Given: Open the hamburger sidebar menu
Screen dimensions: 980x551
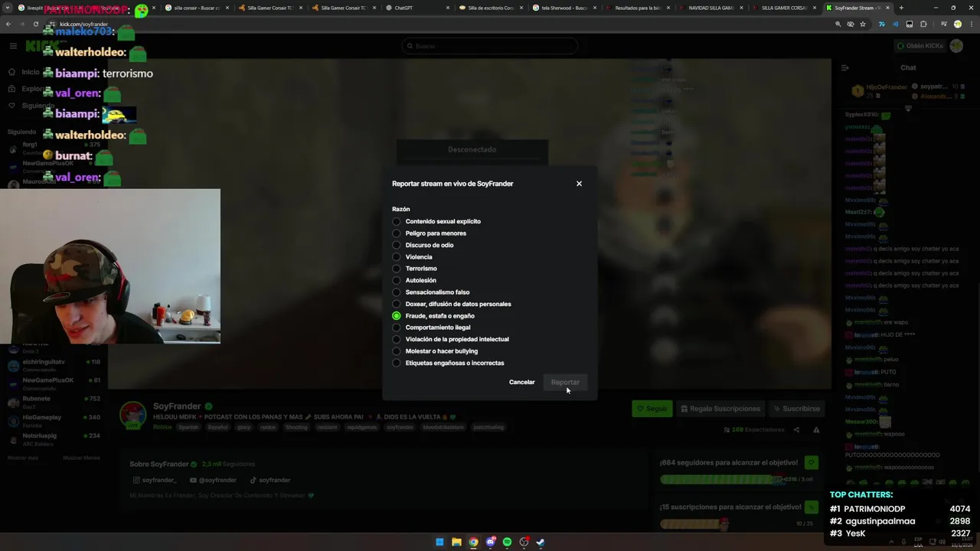Looking at the screenshot, I should click(13, 46).
